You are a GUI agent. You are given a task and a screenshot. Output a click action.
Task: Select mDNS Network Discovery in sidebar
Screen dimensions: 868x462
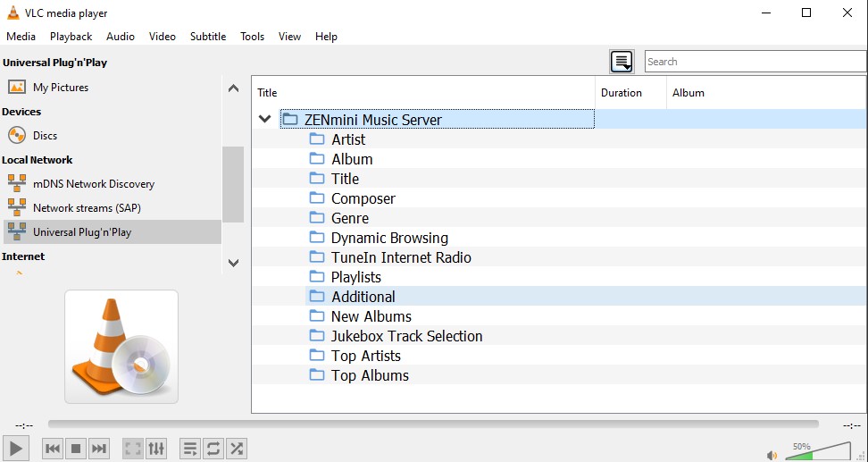[94, 184]
